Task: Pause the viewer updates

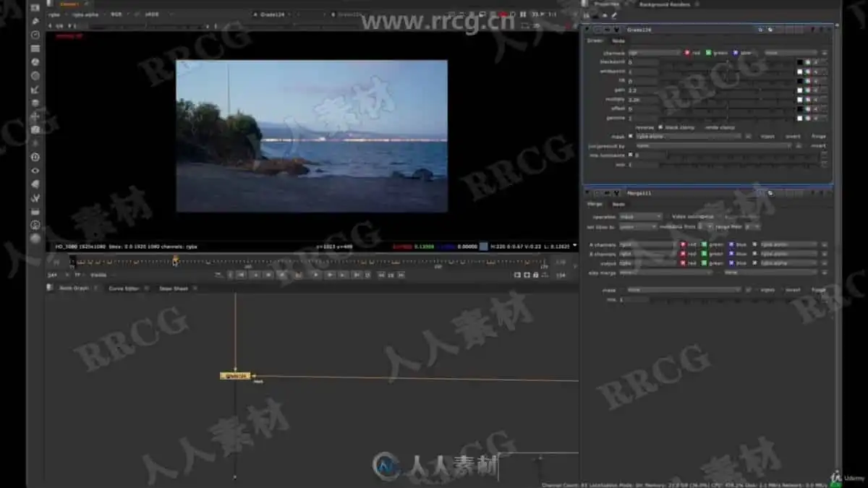Action: click(x=523, y=14)
